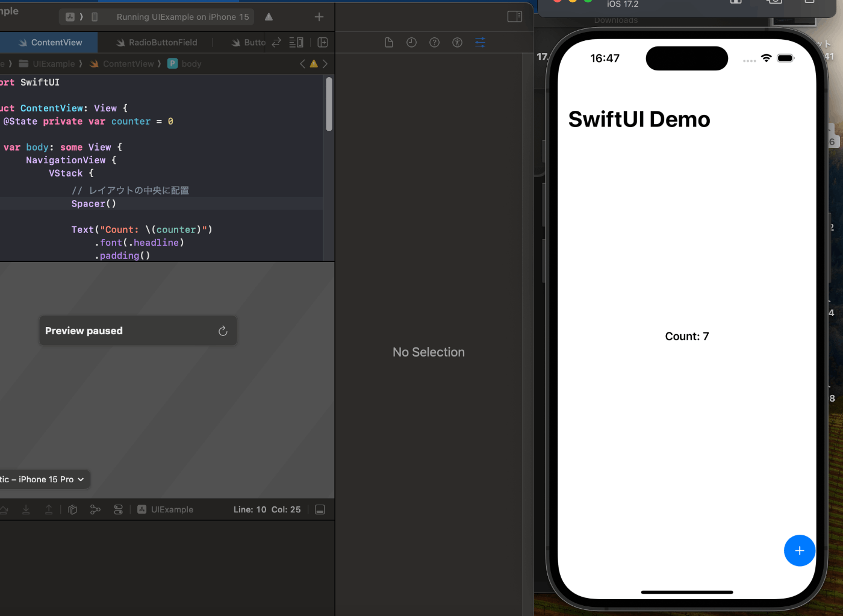Viewport: 843px width, 616px height.
Task: Click the Text("Count: \(counter)") line
Action: point(142,229)
